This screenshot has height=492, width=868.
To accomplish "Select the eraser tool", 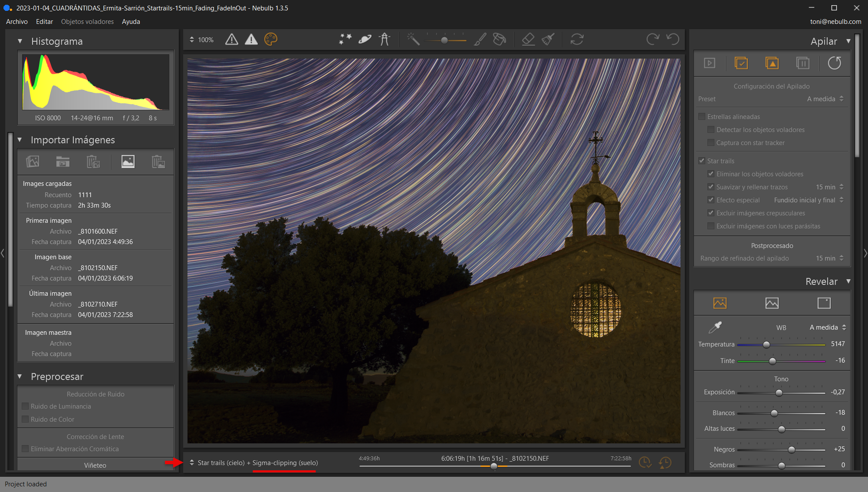I will point(528,40).
